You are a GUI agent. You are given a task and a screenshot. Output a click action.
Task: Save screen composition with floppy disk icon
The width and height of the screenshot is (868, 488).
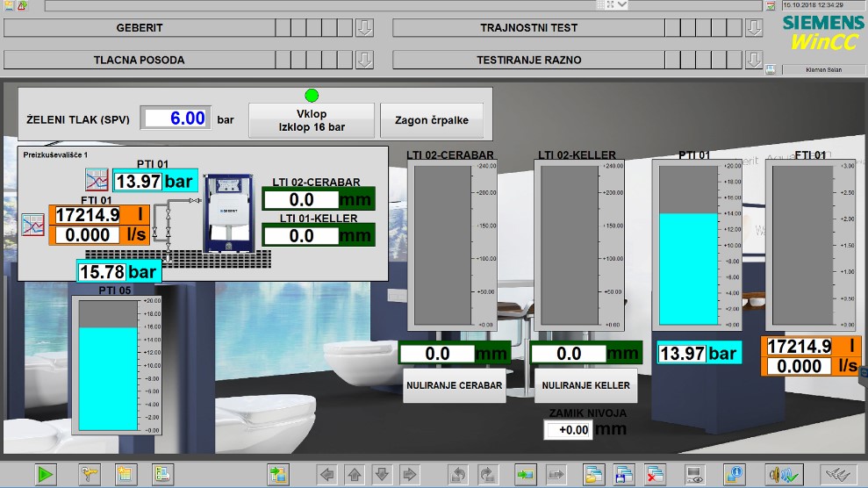624,474
